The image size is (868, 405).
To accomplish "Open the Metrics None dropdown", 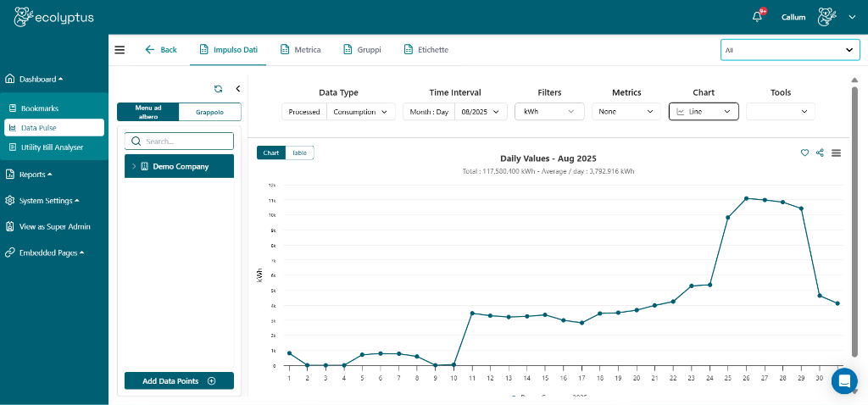I will pos(626,111).
